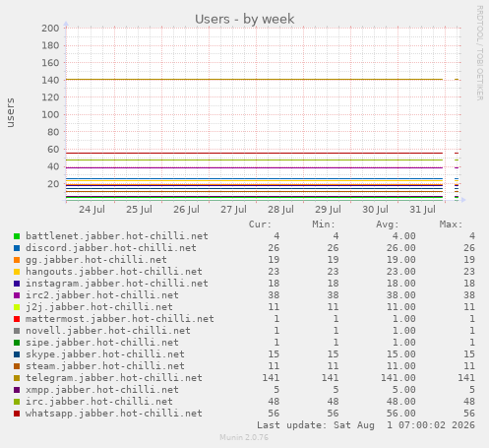The height and width of the screenshot is (448, 489).
Task: Click the 24 Jul date axis label
Action: (x=92, y=210)
